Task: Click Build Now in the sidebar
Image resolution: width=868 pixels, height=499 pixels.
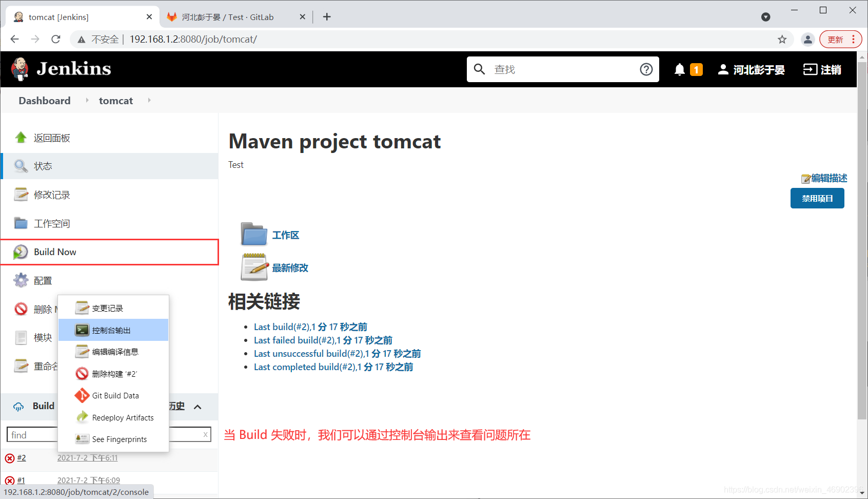Action: click(x=55, y=252)
